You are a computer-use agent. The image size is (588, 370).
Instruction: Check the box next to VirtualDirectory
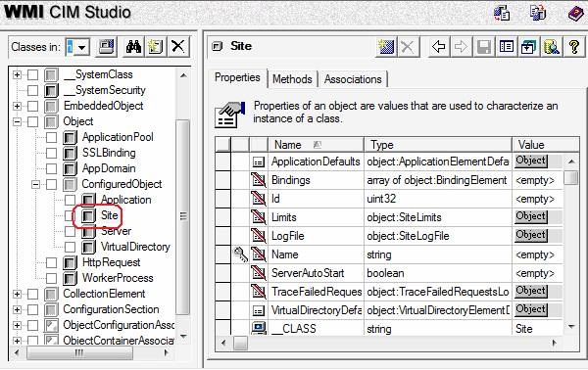coord(71,248)
